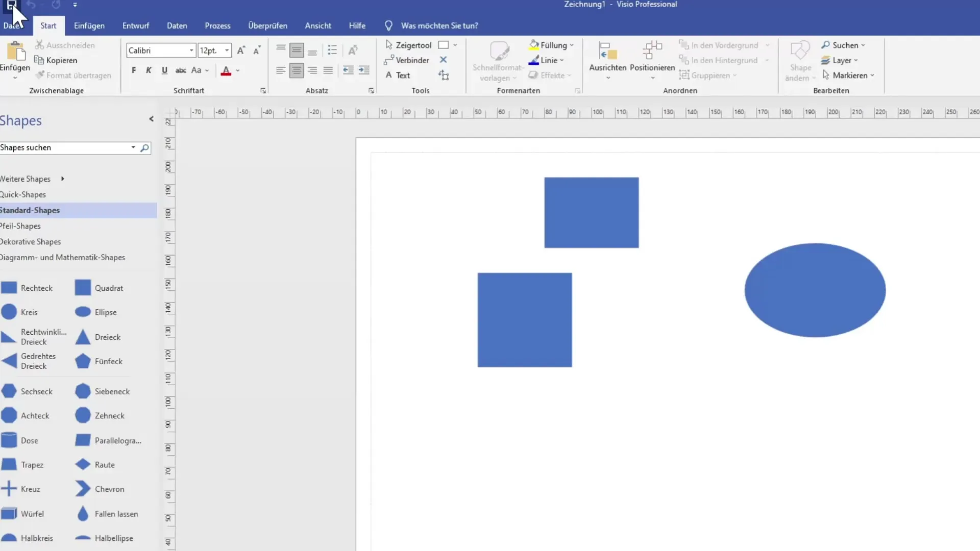This screenshot has height=551, width=980.
Task: Toggle italic formatting on text
Action: pyautogui.click(x=148, y=70)
